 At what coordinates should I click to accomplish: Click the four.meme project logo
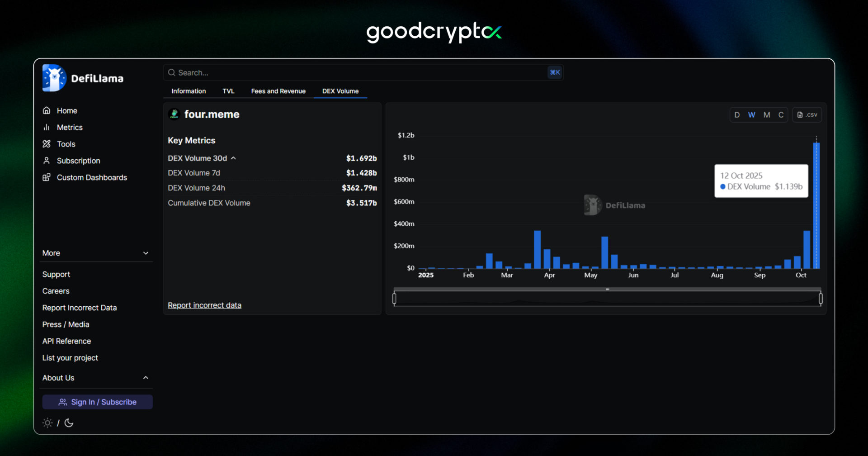pos(174,114)
